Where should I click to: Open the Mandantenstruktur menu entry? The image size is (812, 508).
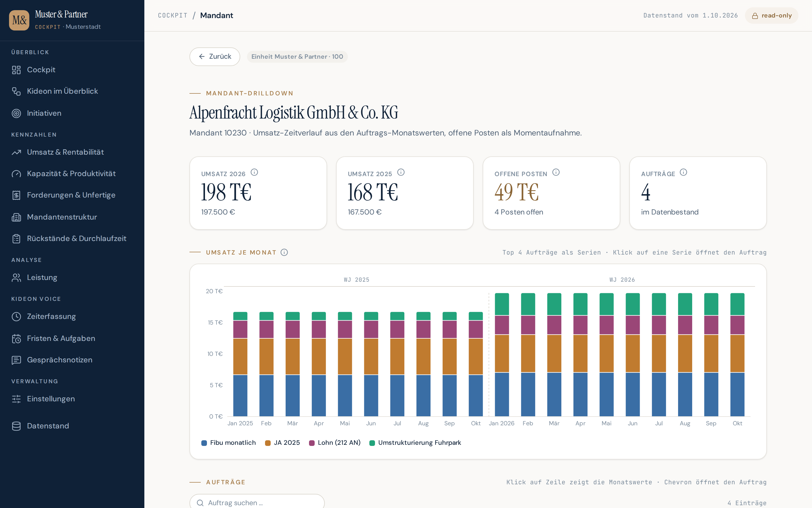[x=72, y=217]
